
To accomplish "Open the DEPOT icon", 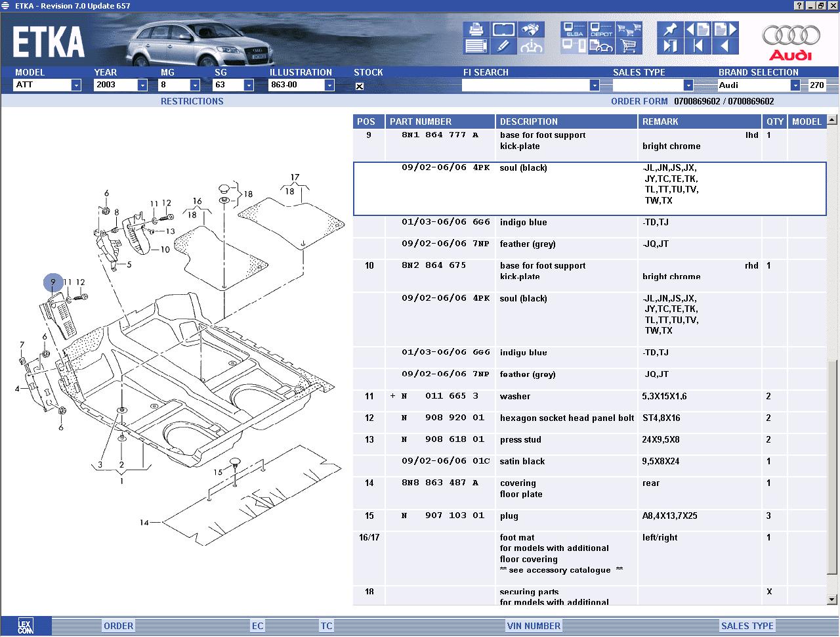I will click(x=601, y=30).
